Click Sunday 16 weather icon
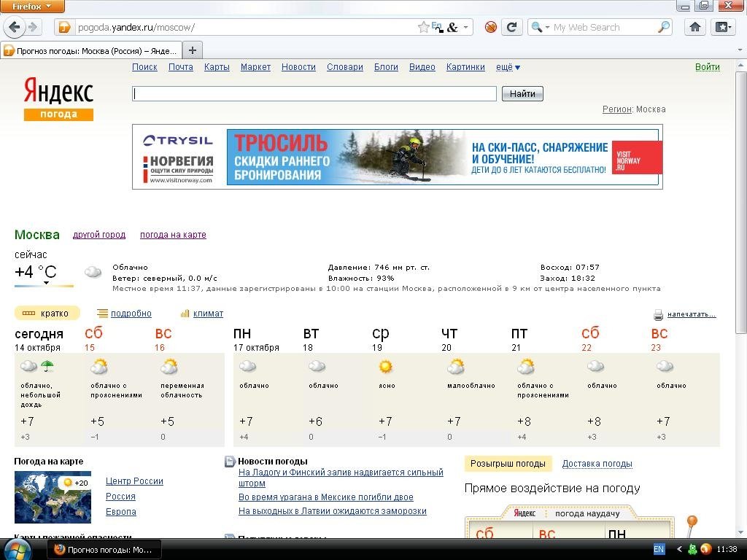The height and width of the screenshot is (560, 747). coord(169,367)
